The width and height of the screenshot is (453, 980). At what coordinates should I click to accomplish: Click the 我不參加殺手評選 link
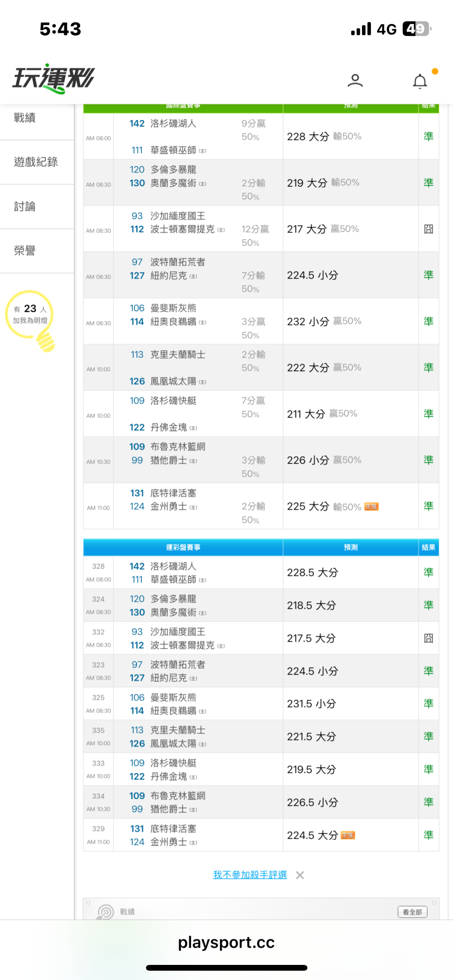pyautogui.click(x=250, y=875)
